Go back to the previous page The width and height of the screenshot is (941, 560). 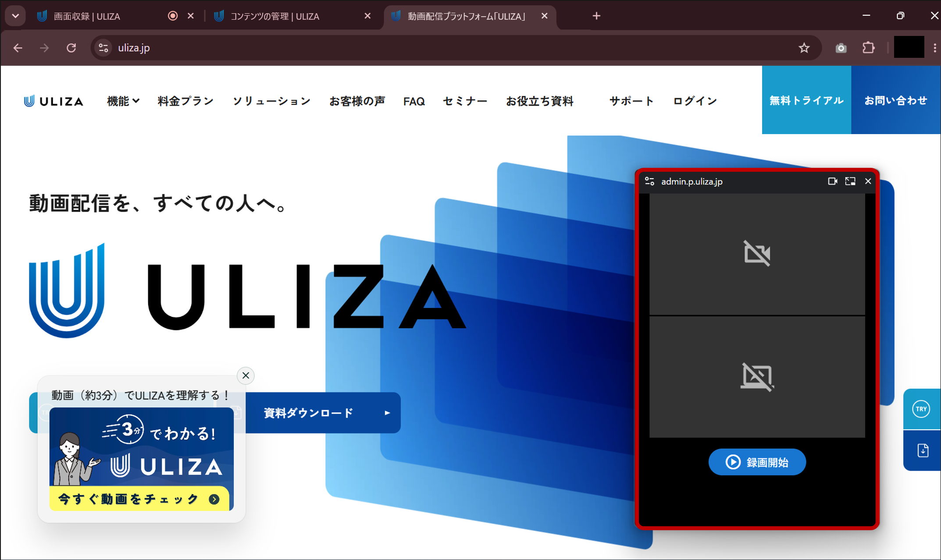(18, 48)
